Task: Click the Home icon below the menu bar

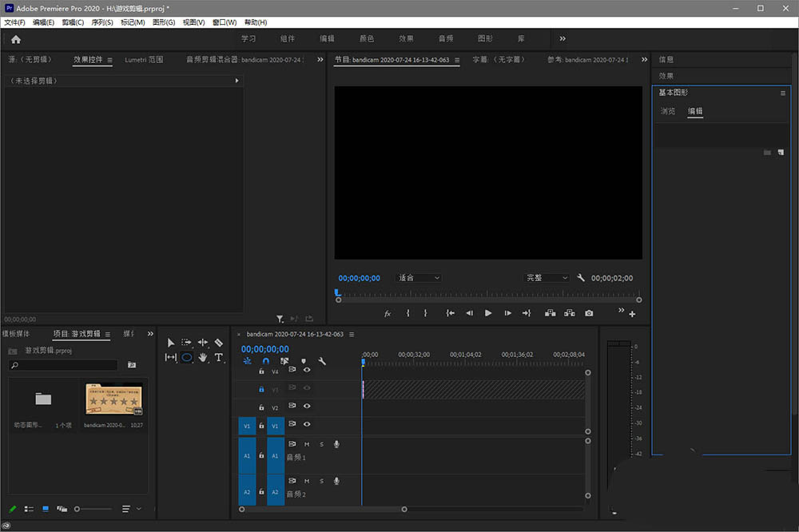Action: coord(16,39)
